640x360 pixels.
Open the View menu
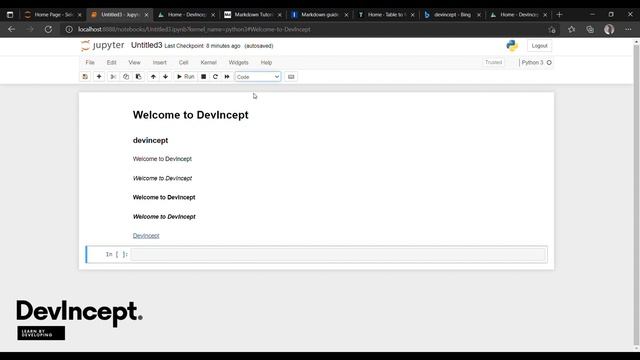pos(134,62)
